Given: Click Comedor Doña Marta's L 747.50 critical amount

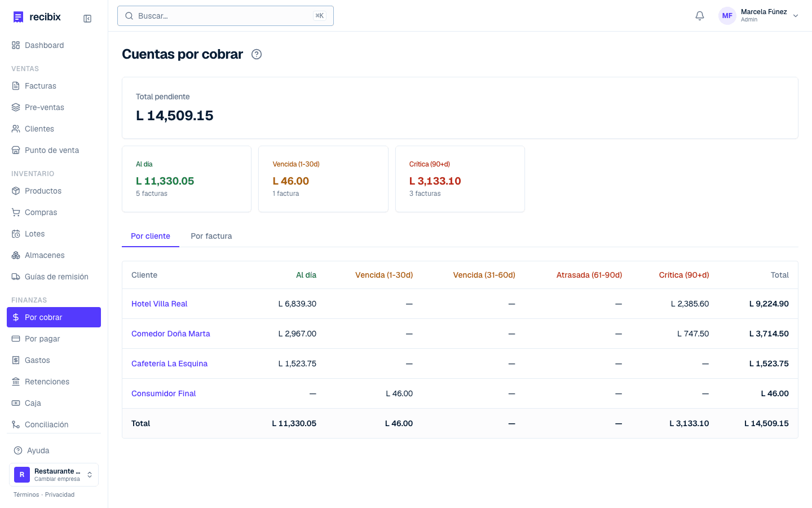Looking at the screenshot, I should (x=693, y=334).
